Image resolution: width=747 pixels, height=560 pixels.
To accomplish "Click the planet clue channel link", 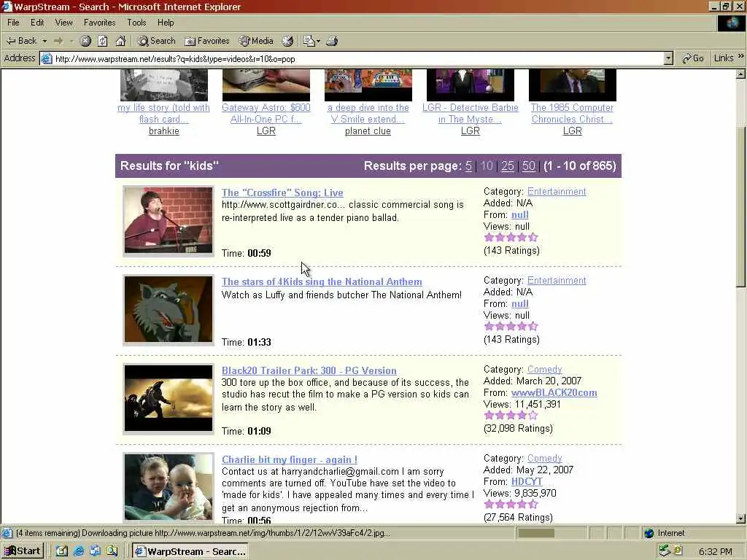I will 368,131.
